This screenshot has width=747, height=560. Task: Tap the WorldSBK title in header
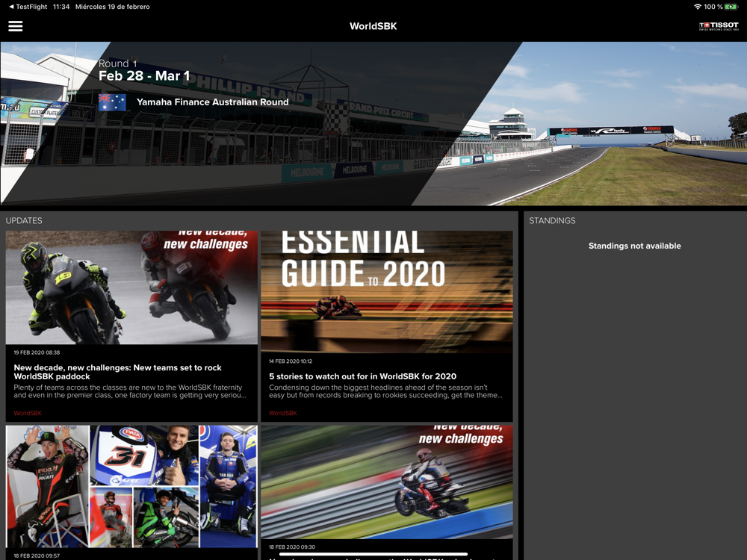pyautogui.click(x=373, y=26)
